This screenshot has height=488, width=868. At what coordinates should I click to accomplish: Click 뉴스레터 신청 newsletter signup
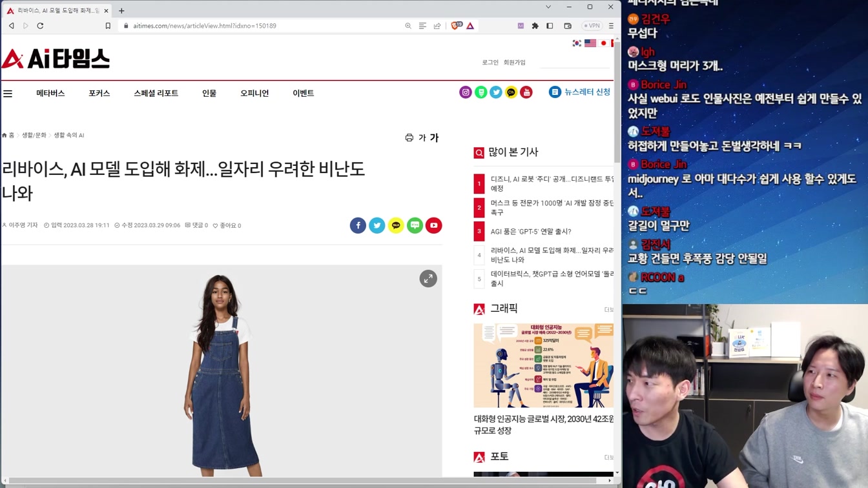pos(580,92)
